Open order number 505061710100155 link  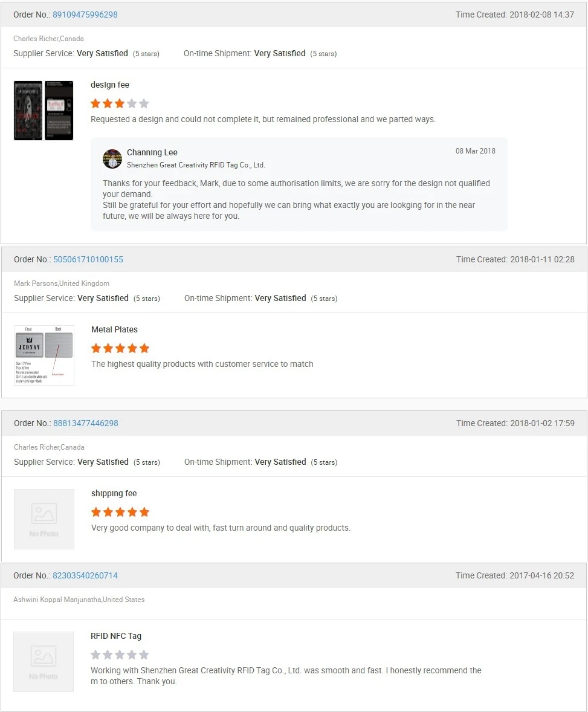click(x=88, y=259)
